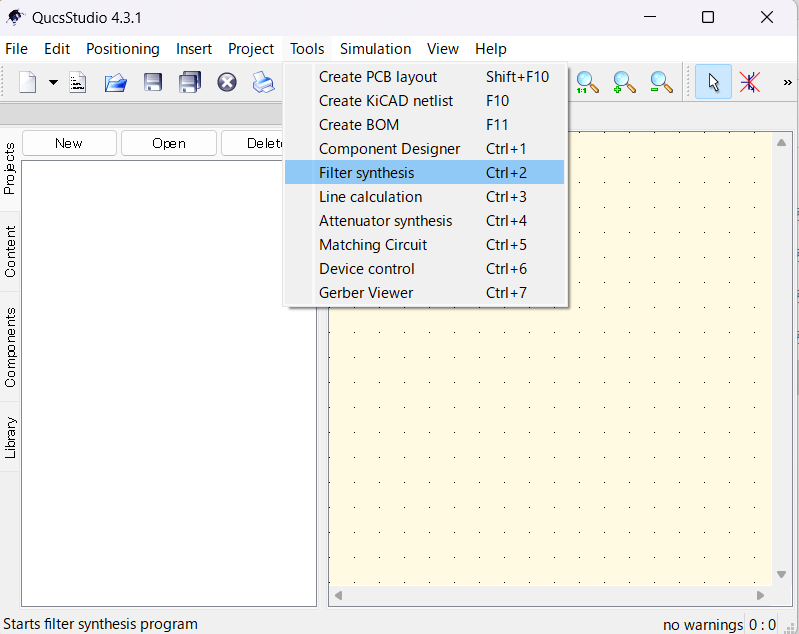Open the Positioning menu
This screenshot has height=634, width=799.
point(123,49)
